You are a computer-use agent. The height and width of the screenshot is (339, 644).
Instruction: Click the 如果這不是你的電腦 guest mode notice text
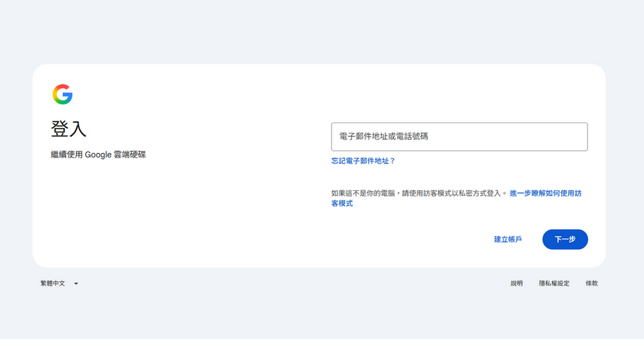pos(419,193)
